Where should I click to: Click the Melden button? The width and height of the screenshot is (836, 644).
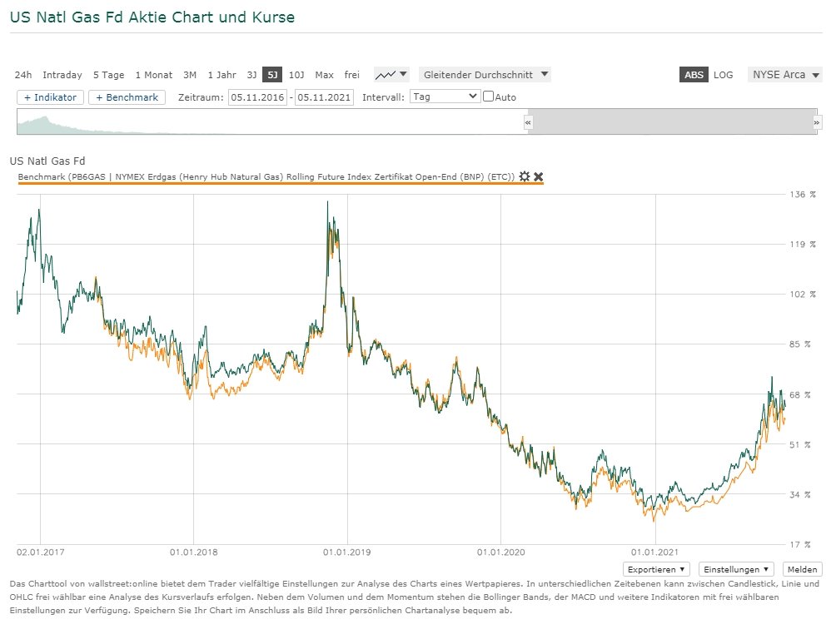[x=802, y=569]
